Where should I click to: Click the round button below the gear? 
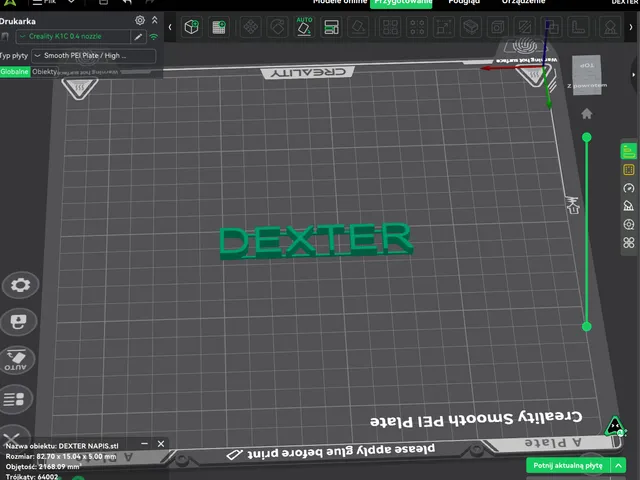point(18,322)
